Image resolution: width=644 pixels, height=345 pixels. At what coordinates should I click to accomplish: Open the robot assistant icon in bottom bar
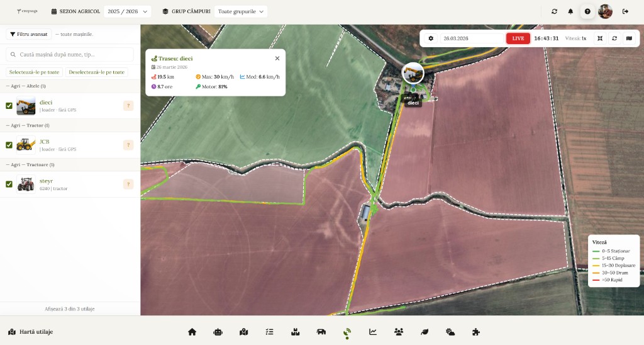[x=218, y=332]
